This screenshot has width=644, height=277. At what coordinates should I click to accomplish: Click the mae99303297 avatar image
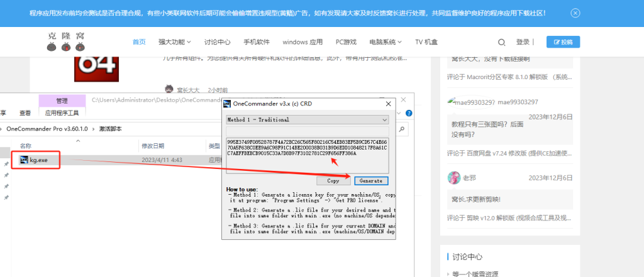470,102
